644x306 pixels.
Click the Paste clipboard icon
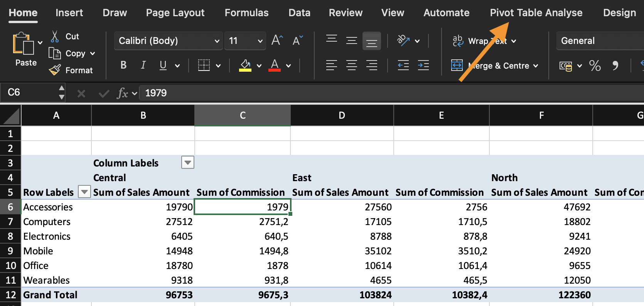click(x=23, y=44)
